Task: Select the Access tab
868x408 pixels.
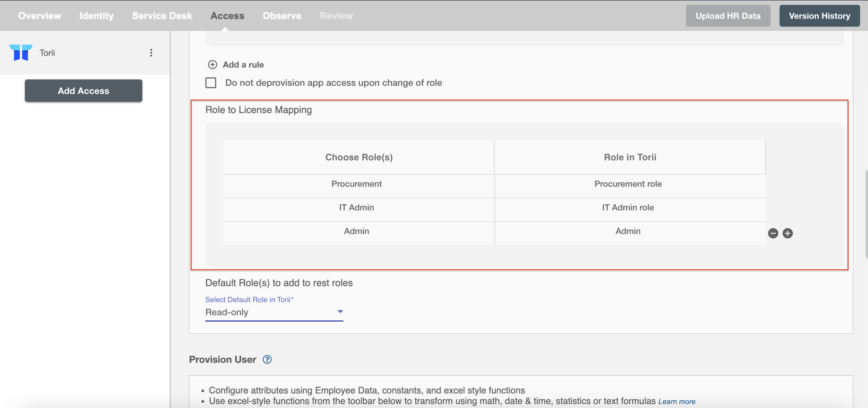Action: tap(227, 16)
